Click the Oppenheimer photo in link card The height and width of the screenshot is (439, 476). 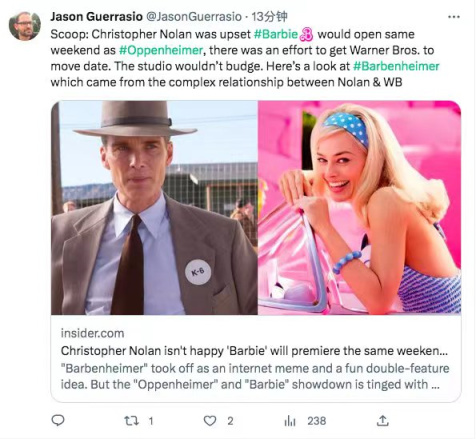click(154, 208)
